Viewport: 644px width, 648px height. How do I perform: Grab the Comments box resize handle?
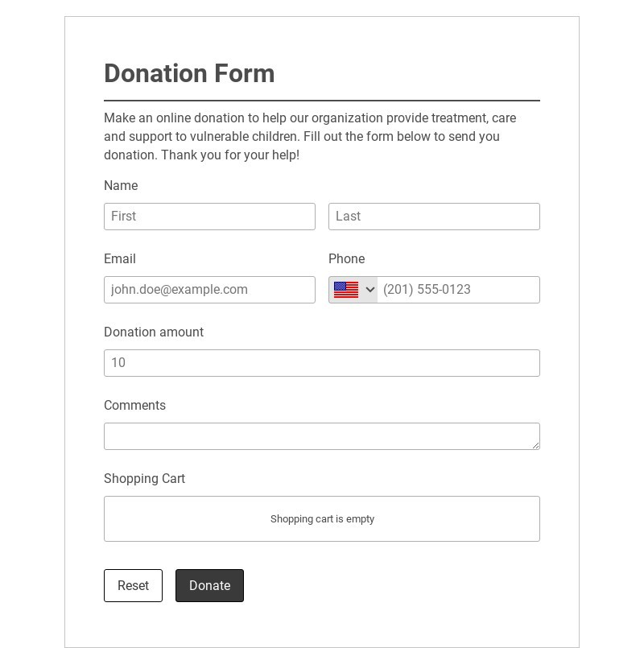tap(535, 445)
